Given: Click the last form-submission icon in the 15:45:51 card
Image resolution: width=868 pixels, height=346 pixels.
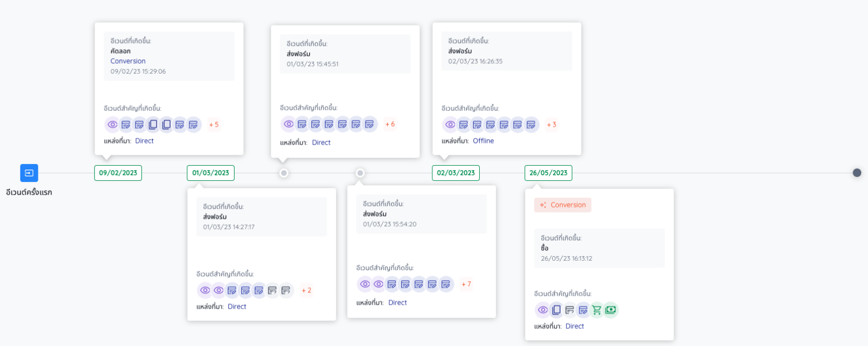Looking at the screenshot, I should pyautogui.click(x=370, y=124).
